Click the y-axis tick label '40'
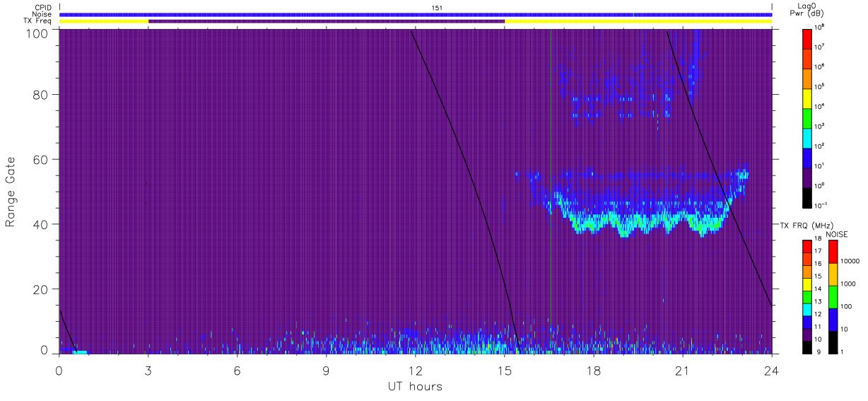Viewport: 868px width, 401px height. coord(41,225)
